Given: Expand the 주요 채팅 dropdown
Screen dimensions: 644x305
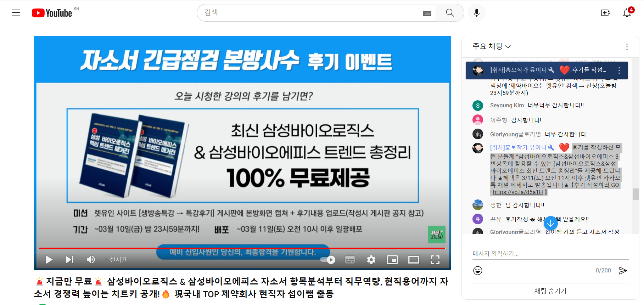Looking at the screenshot, I should pos(492,46).
